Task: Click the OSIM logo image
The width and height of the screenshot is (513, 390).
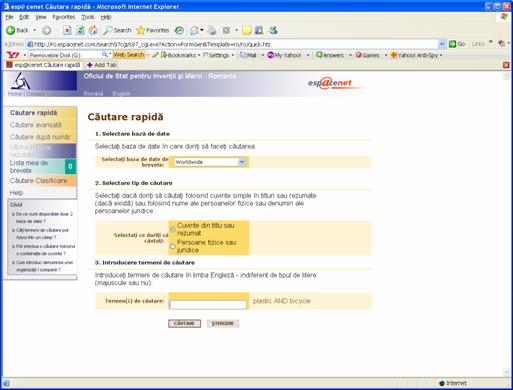Action: click(20, 81)
